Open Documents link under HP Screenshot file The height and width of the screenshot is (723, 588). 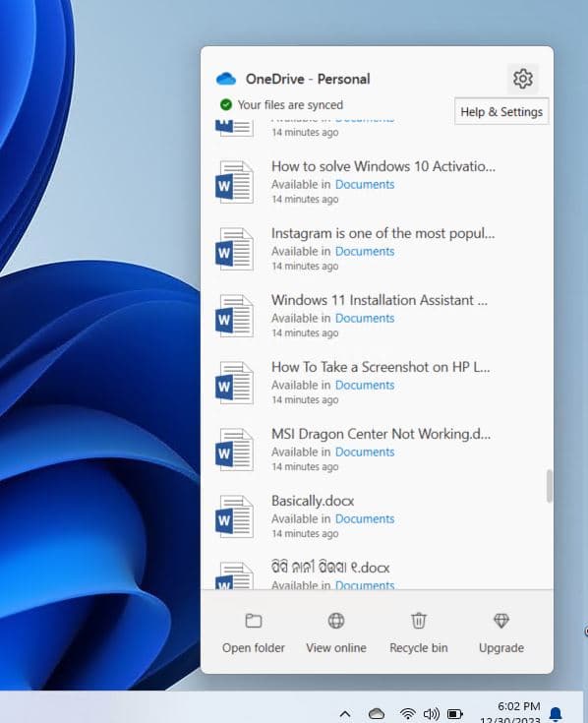point(365,385)
